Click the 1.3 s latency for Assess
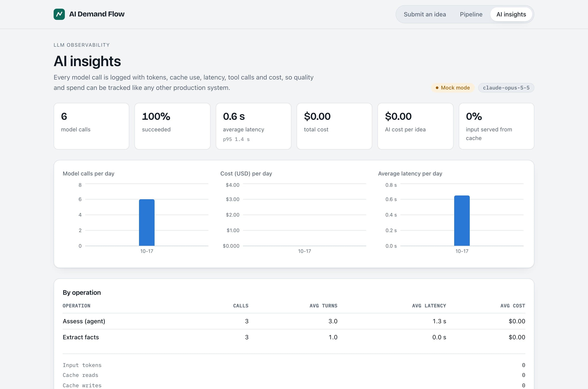The height and width of the screenshot is (389, 588). (x=439, y=321)
